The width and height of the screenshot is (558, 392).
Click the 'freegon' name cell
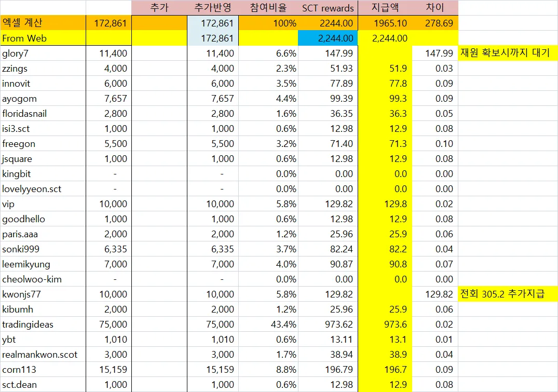click(43, 143)
